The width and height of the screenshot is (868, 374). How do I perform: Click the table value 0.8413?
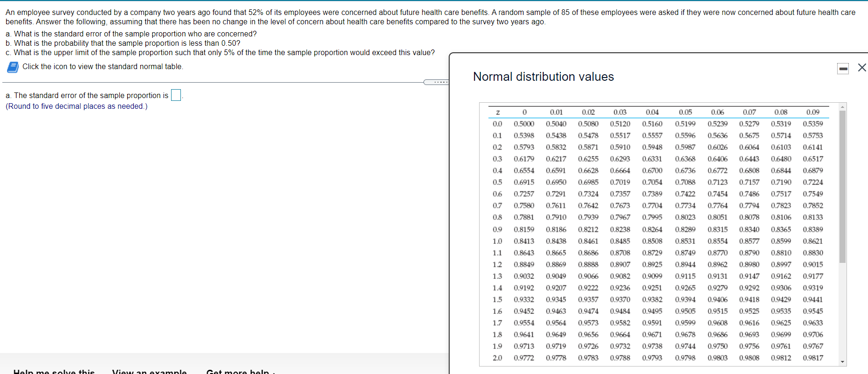(x=524, y=241)
